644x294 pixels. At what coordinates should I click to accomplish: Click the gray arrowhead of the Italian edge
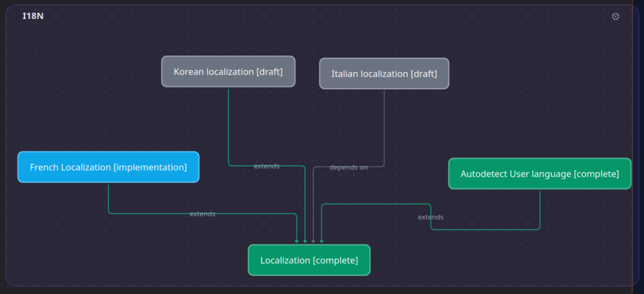click(313, 241)
